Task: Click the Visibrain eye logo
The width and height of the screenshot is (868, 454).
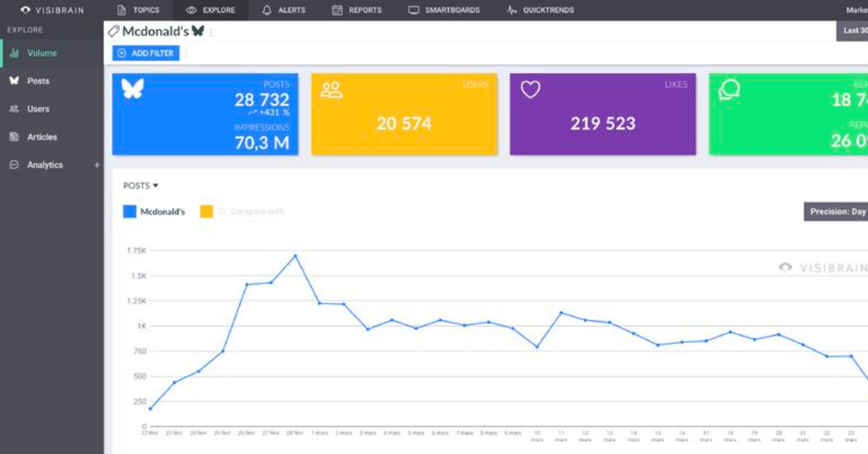Action: (25, 10)
